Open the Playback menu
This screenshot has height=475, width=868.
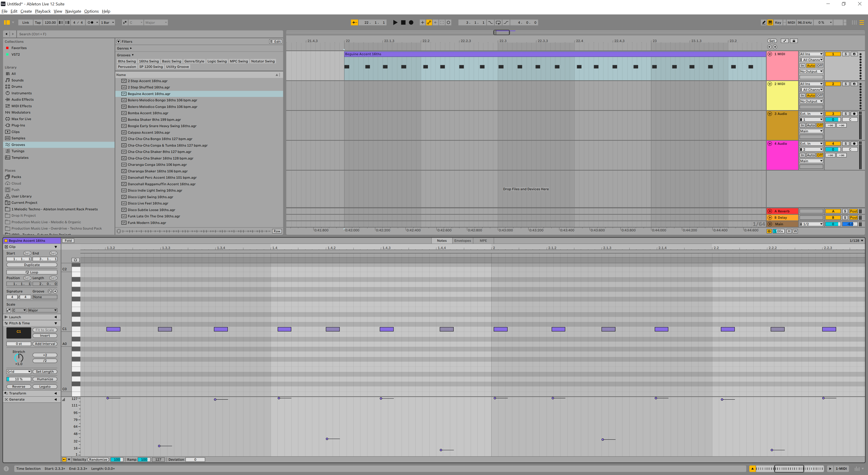coord(42,11)
